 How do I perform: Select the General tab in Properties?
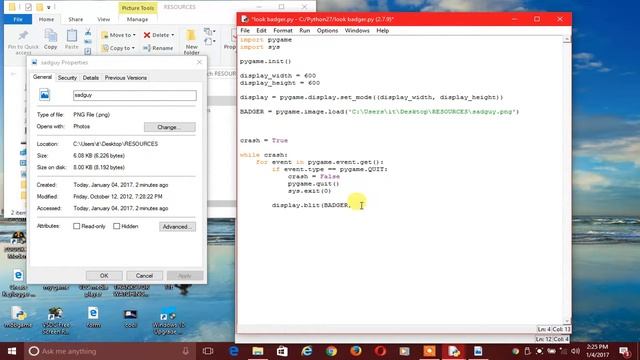[42, 77]
